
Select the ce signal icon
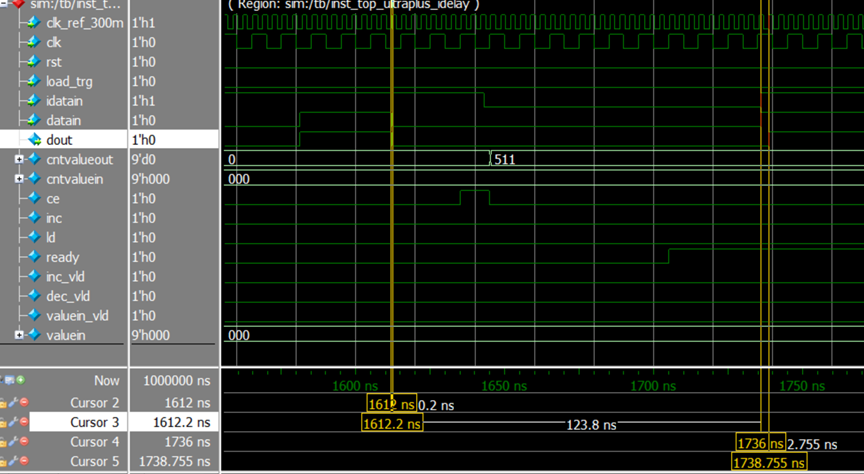point(34,198)
